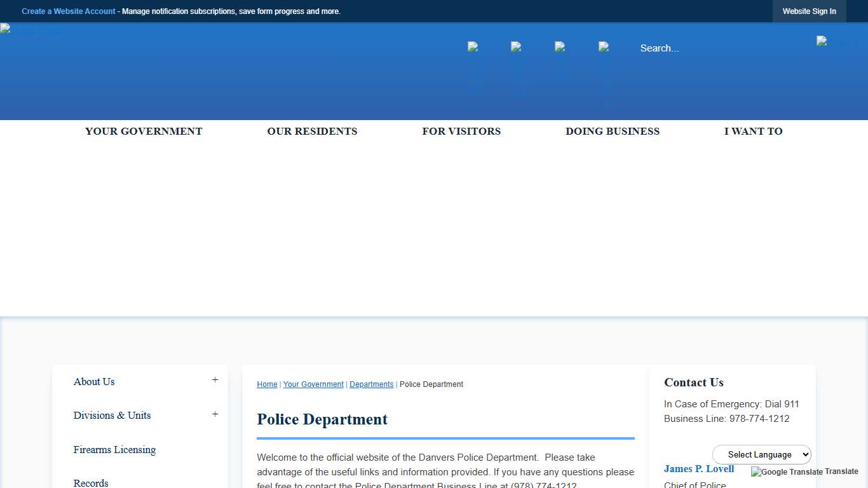Viewport: 868px width, 488px height.
Task: Expand the About Us plus sign
Action: [215, 380]
